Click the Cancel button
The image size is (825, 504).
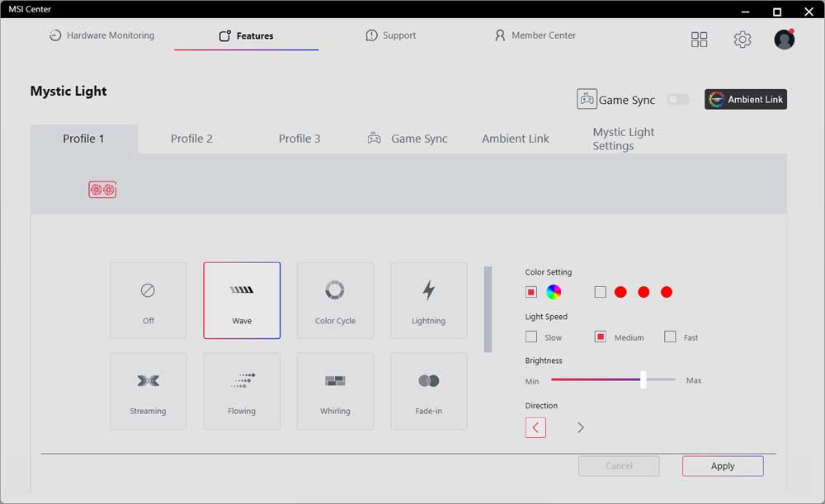point(619,466)
